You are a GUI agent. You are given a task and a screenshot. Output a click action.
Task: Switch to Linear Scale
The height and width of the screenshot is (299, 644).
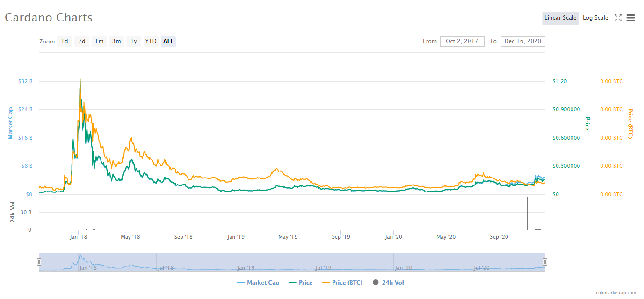coord(560,18)
